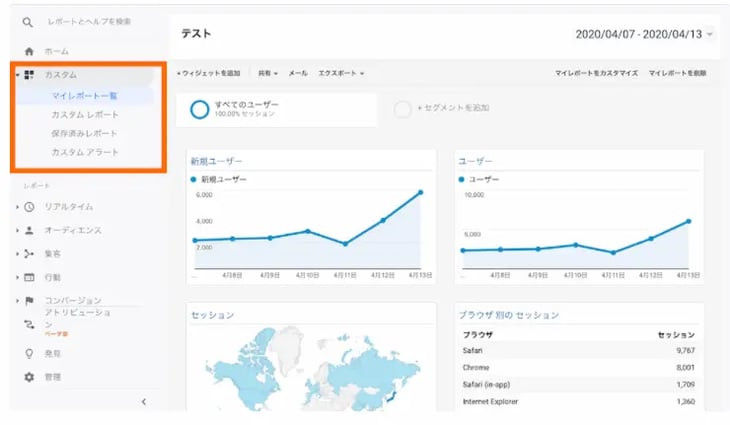Open the 共有 share dropdown
Screen dimensions: 730x425
click(267, 73)
